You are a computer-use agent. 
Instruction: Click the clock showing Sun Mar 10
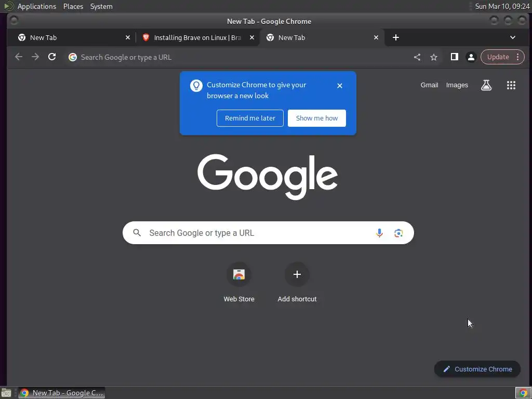click(x=502, y=6)
